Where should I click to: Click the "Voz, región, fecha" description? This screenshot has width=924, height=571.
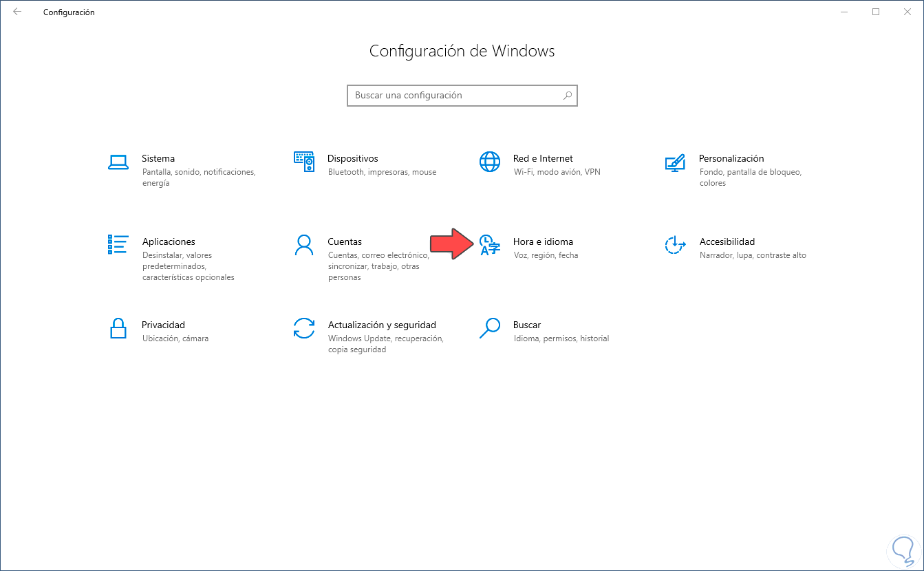point(546,255)
